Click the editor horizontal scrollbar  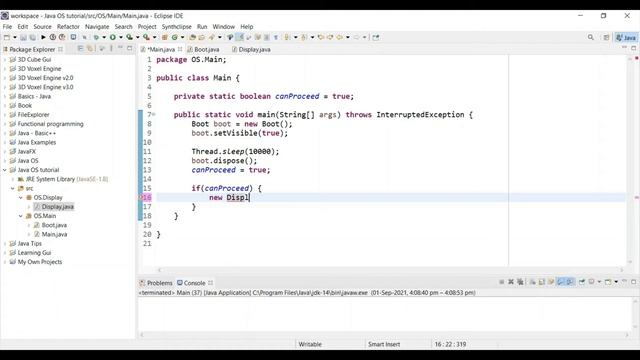tap(391, 270)
